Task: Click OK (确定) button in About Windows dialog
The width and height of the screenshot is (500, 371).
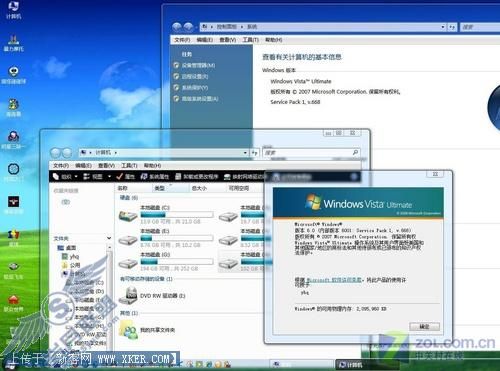Action: [424, 326]
